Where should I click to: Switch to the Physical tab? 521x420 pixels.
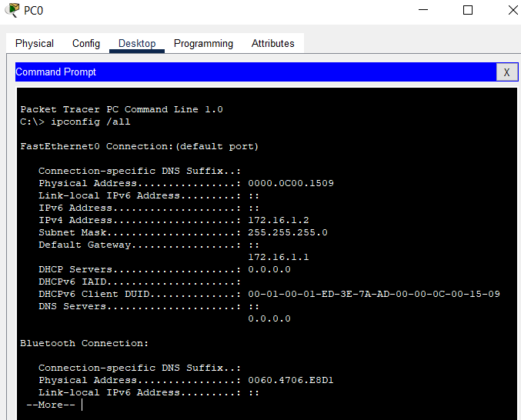click(35, 44)
